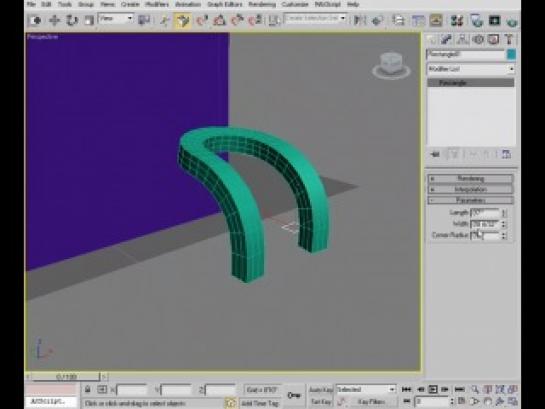The image size is (545, 409).
Task: Open the Utilities hammer panel icon
Action: coord(509,40)
